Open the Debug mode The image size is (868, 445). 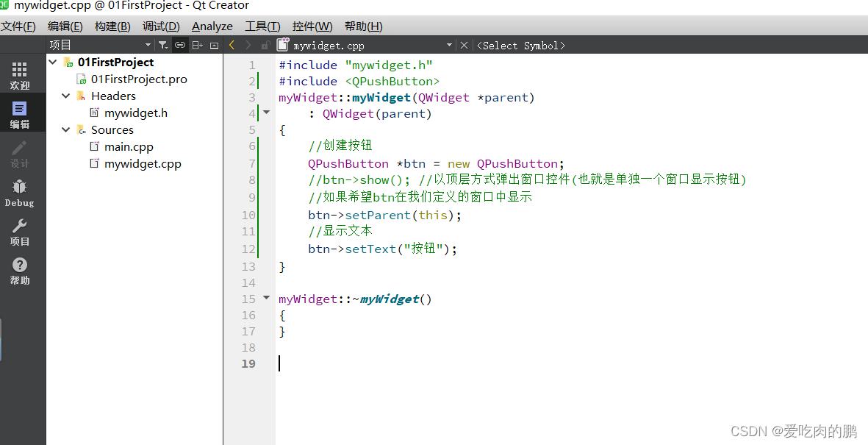pyautogui.click(x=19, y=193)
